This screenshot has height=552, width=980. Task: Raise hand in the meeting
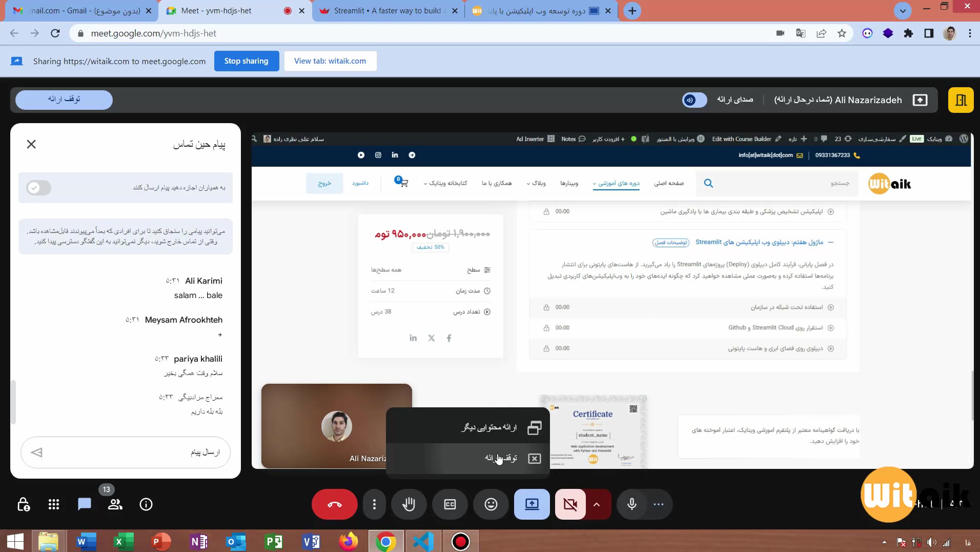click(x=409, y=504)
